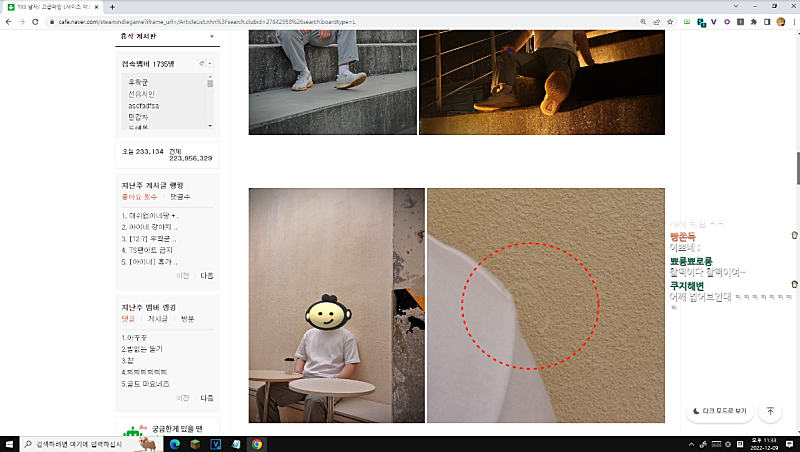Select the 방문 member ranking tab
The image size is (800, 452).
click(x=188, y=318)
